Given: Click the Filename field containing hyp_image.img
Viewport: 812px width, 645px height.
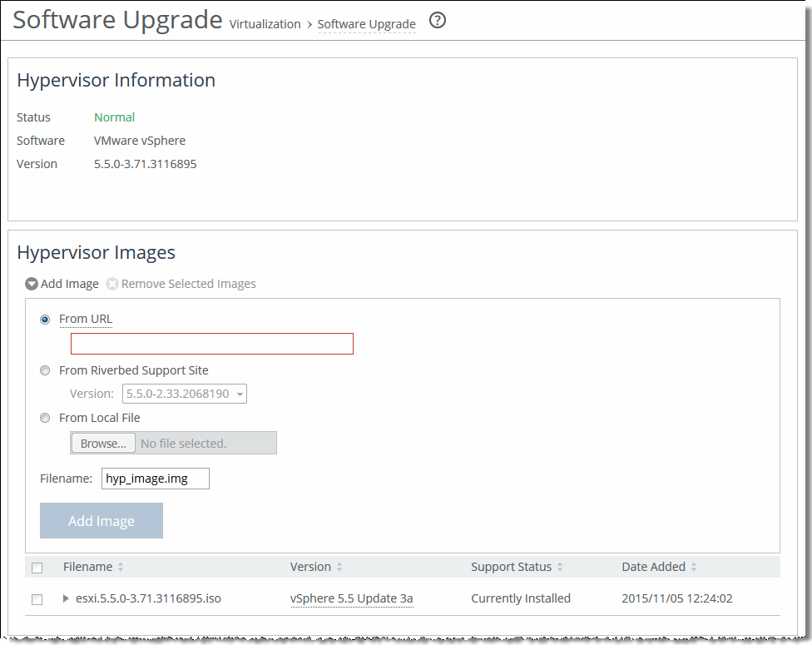Looking at the screenshot, I should pos(155,478).
